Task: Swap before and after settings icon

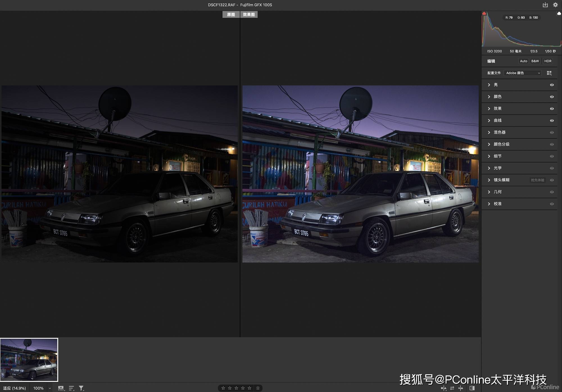Action: click(452, 388)
